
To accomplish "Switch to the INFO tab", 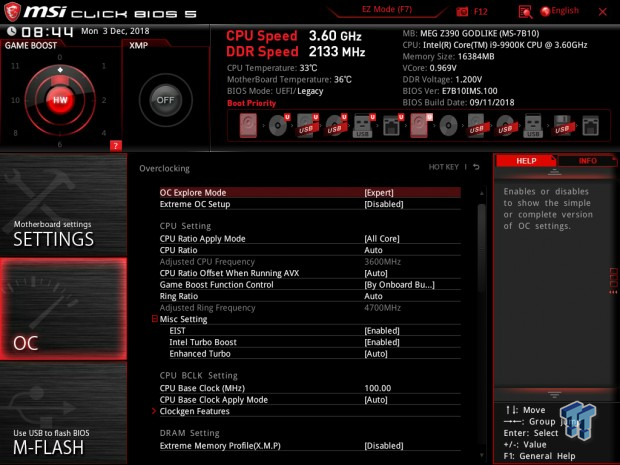I will pos(587,161).
